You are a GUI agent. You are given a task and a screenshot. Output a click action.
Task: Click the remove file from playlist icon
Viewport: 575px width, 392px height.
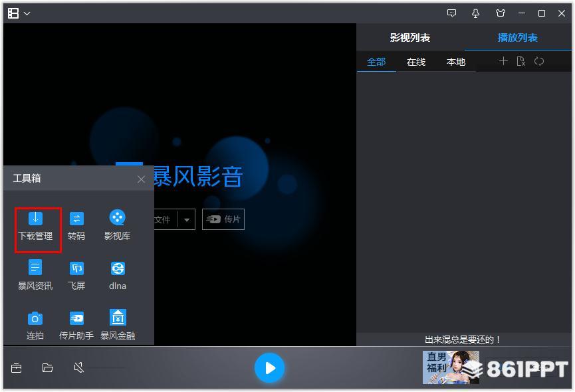[520, 61]
